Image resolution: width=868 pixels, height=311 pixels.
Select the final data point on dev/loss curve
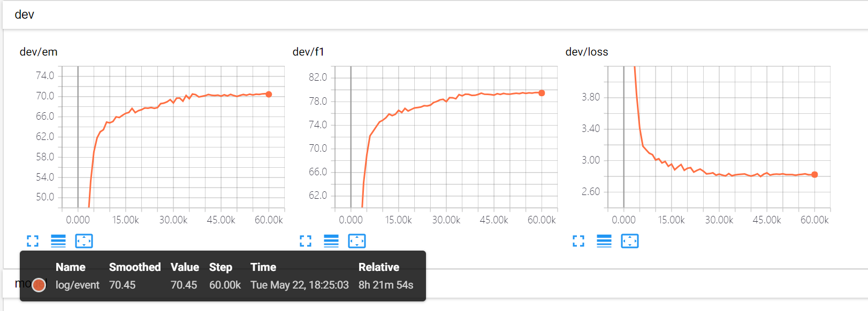pyautogui.click(x=814, y=175)
